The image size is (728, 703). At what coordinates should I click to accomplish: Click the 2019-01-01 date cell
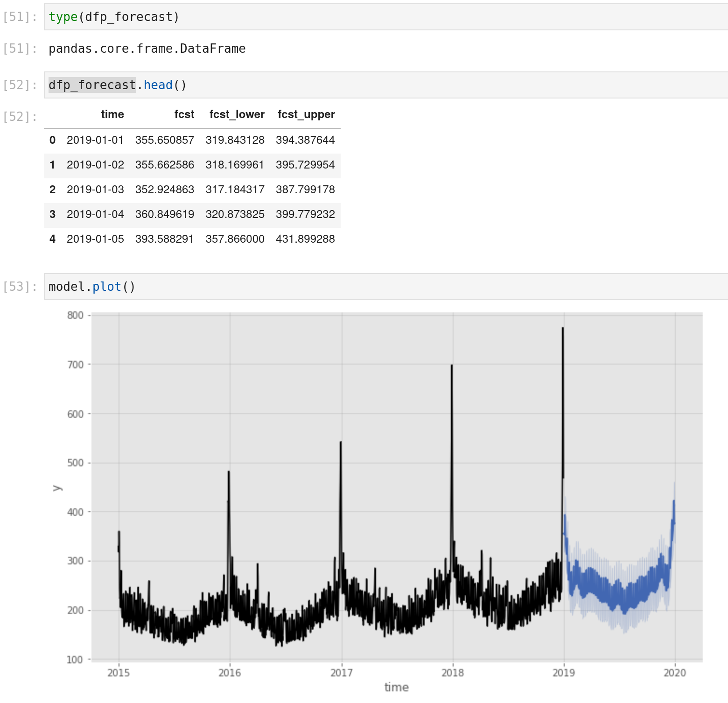(95, 140)
